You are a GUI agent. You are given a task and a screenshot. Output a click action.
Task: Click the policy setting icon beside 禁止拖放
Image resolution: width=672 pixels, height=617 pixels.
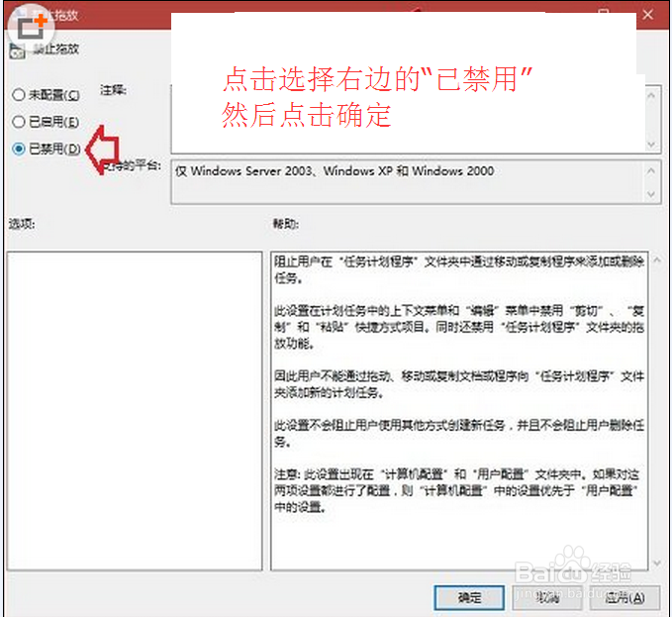pyautogui.click(x=17, y=51)
